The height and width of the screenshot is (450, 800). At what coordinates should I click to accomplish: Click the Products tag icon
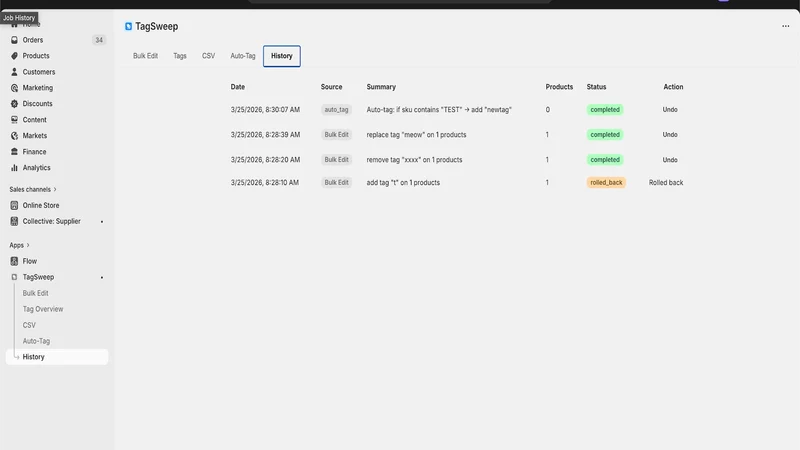coord(14,56)
